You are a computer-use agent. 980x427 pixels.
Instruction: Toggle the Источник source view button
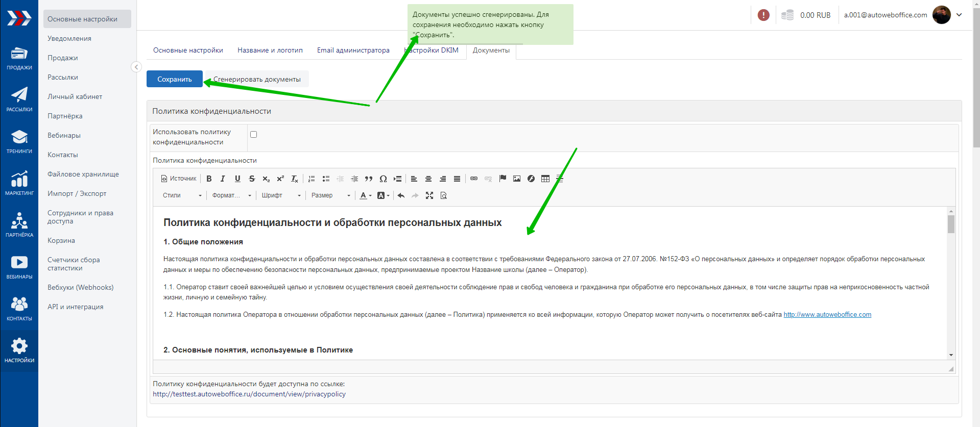[179, 179]
